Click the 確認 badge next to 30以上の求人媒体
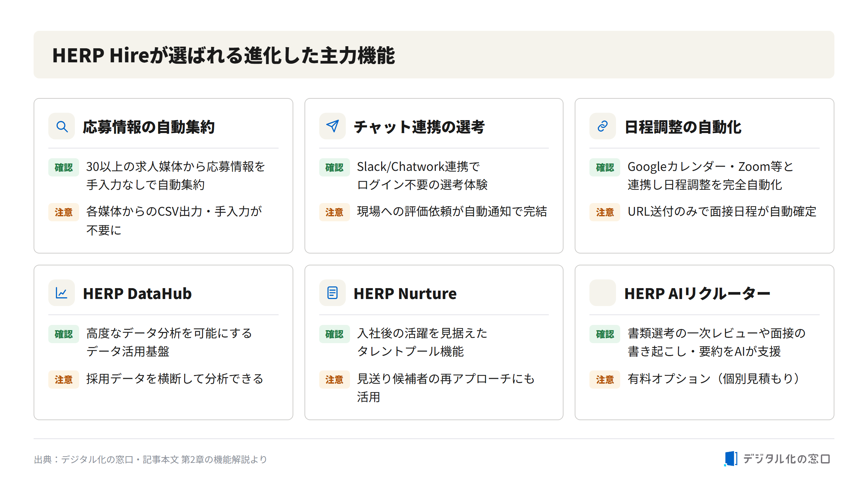868x500 pixels. point(64,167)
